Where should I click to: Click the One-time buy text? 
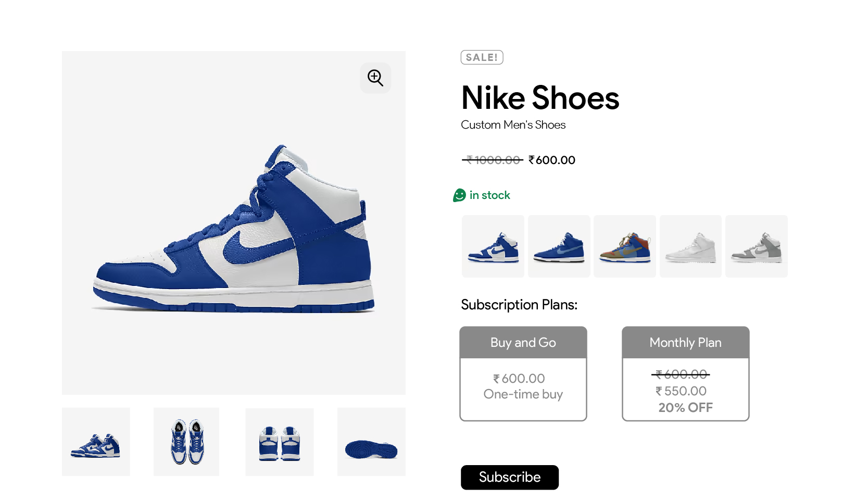click(x=523, y=394)
